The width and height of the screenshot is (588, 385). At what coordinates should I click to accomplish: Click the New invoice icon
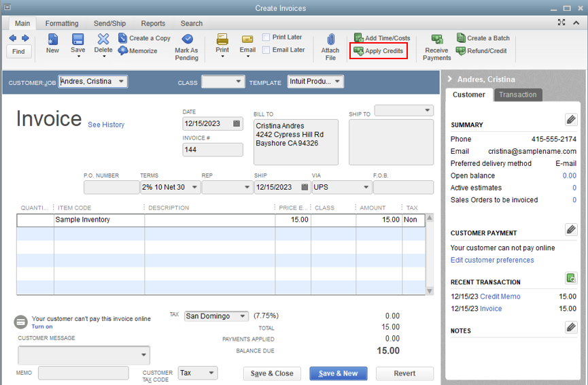coord(52,39)
